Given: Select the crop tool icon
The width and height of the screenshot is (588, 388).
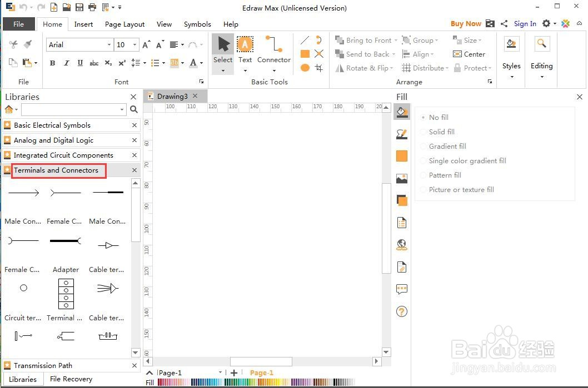Looking at the screenshot, I should point(319,68).
